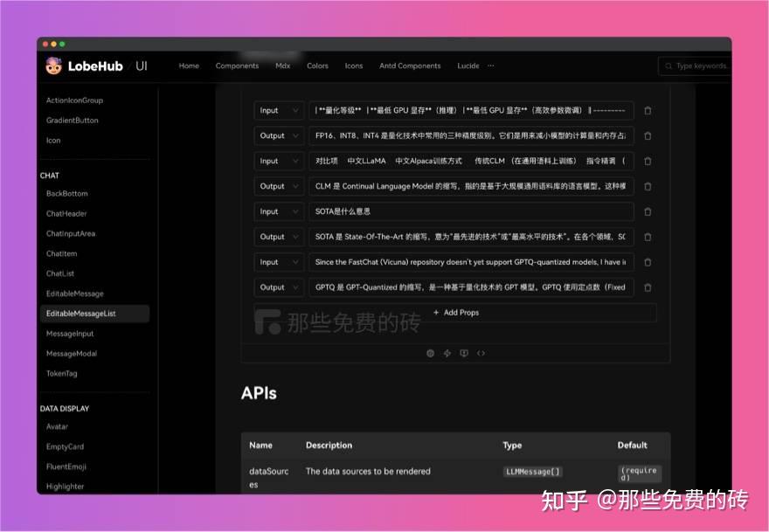This screenshot has height=532, width=769.
Task: Open the role dropdown on the first Input row
Action: coord(278,110)
